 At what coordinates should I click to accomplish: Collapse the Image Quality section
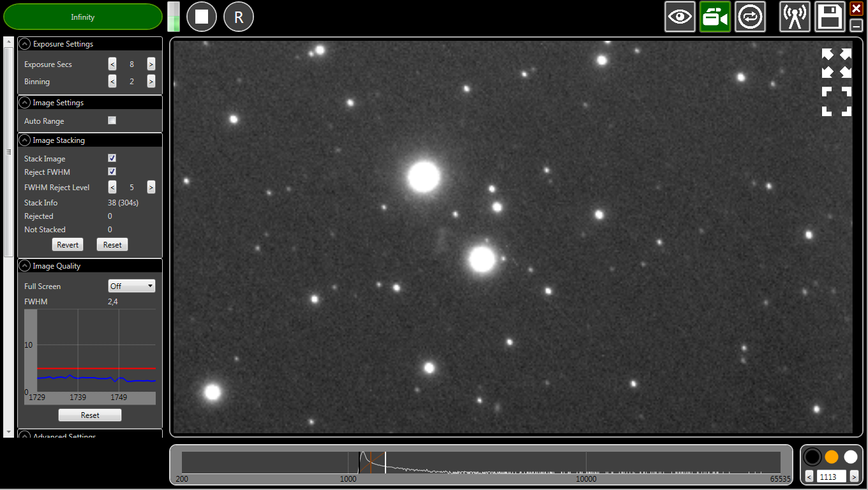[25, 266]
